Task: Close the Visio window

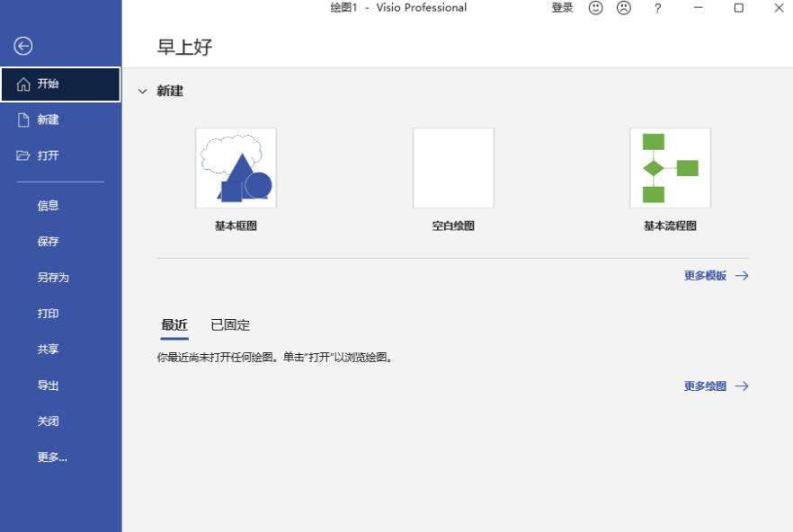Action: (779, 8)
